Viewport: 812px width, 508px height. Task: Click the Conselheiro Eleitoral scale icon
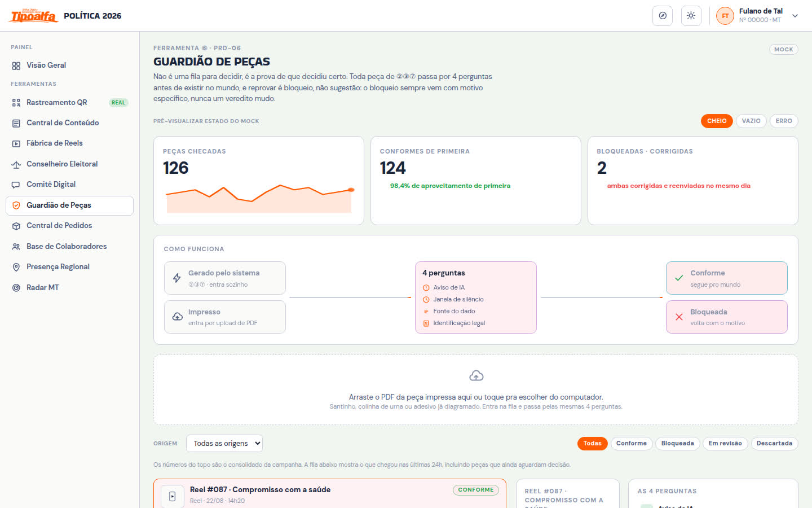[x=16, y=164]
